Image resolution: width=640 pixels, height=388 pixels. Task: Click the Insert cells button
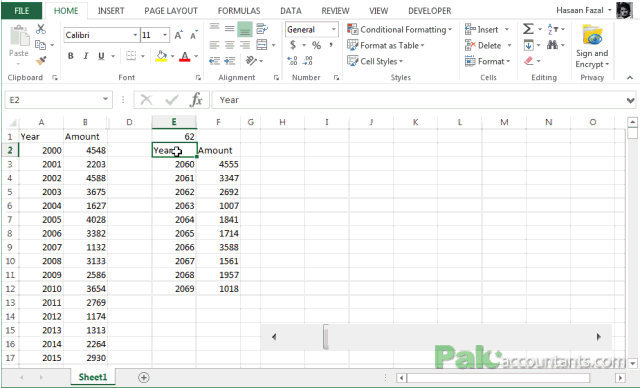coord(487,29)
